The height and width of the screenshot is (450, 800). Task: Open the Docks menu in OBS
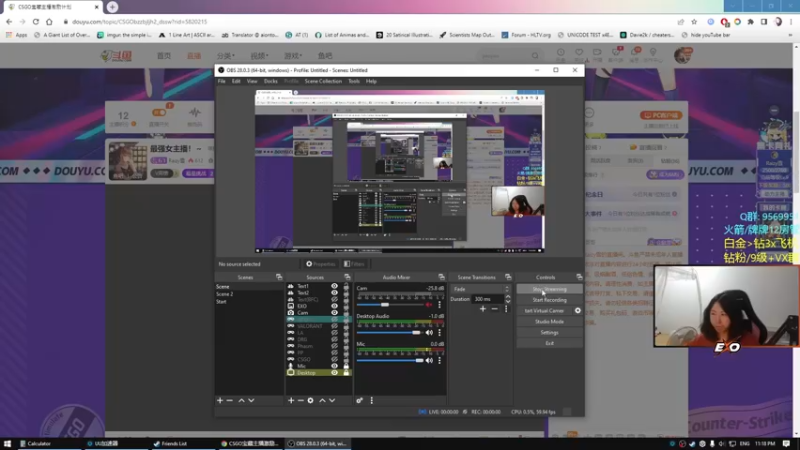click(x=271, y=81)
